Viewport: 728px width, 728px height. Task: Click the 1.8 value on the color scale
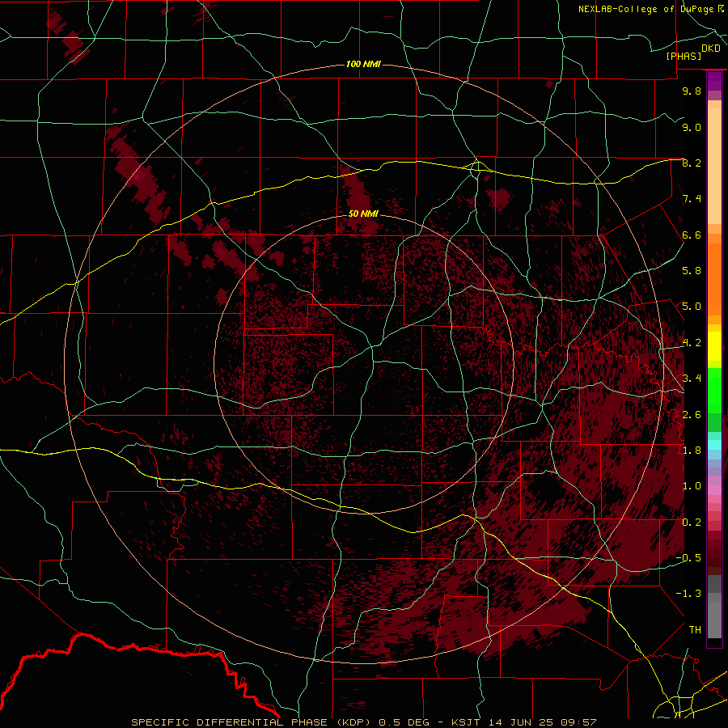click(x=692, y=451)
